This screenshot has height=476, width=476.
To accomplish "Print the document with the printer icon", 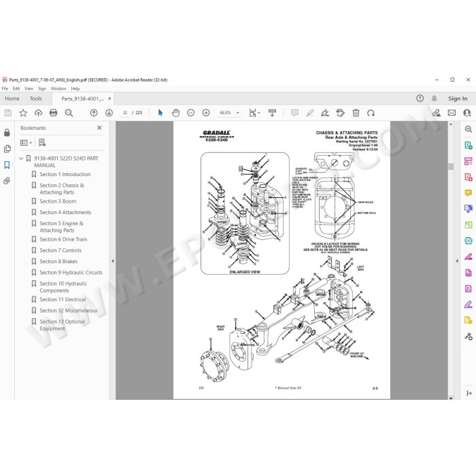I will coord(53,113).
